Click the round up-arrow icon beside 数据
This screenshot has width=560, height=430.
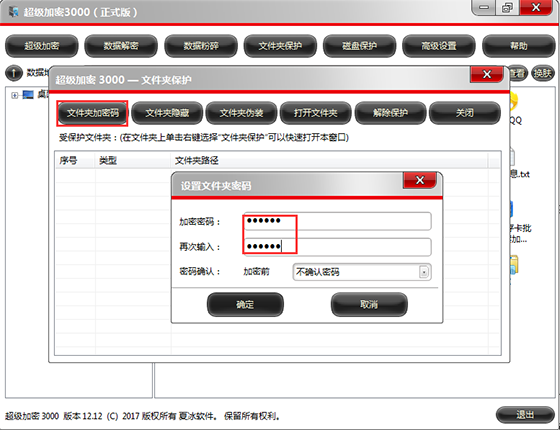14,73
